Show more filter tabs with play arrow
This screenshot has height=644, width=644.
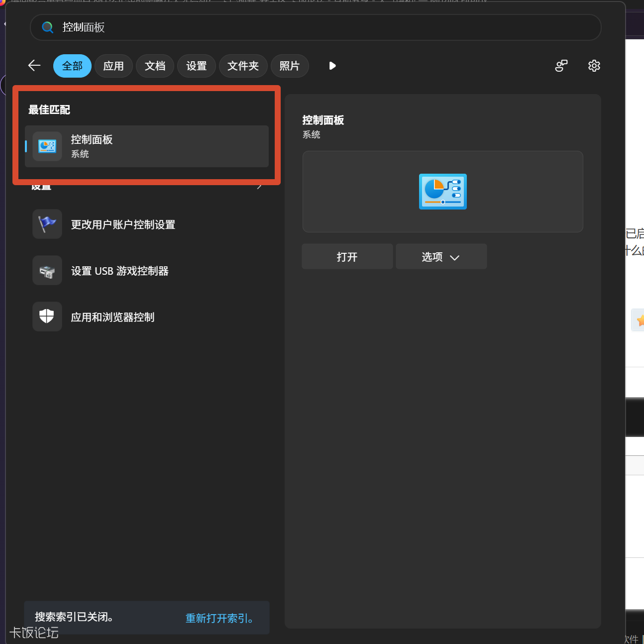pyautogui.click(x=332, y=66)
